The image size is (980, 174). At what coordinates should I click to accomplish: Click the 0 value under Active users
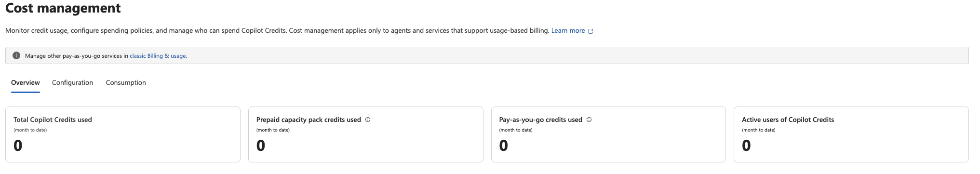point(746,145)
